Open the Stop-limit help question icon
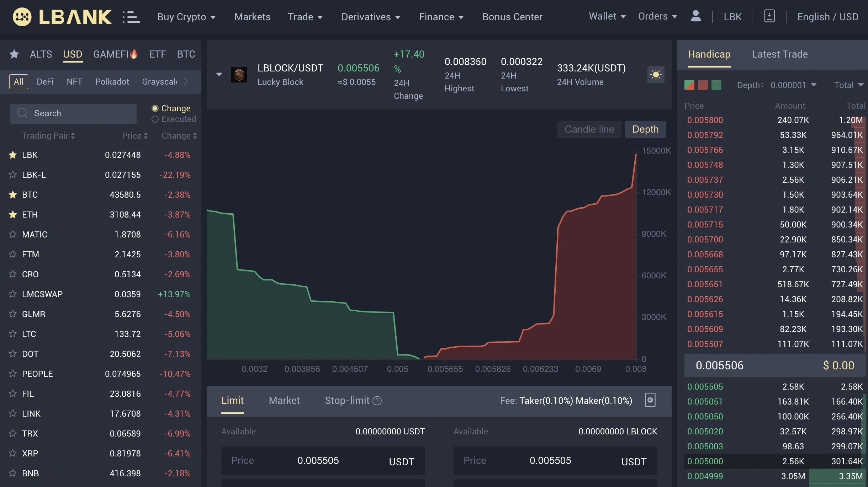868x487 pixels. point(377,401)
